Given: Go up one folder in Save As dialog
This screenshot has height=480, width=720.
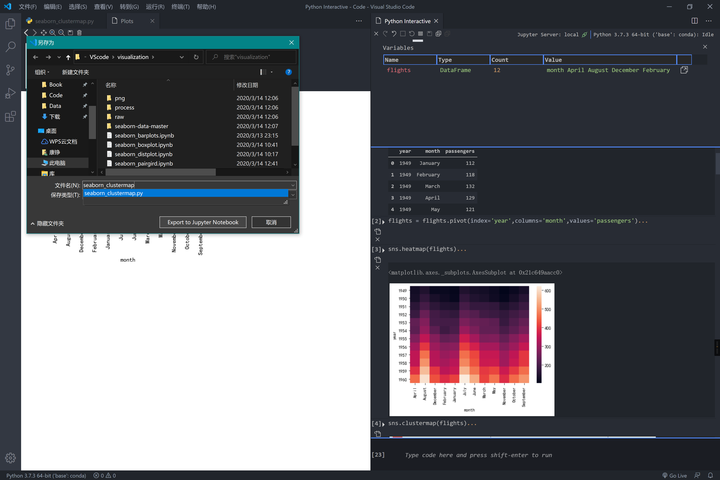Looking at the screenshot, I should coord(68,57).
